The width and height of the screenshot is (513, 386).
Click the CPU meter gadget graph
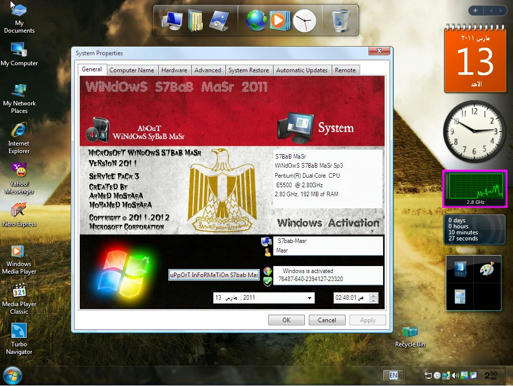(475, 188)
